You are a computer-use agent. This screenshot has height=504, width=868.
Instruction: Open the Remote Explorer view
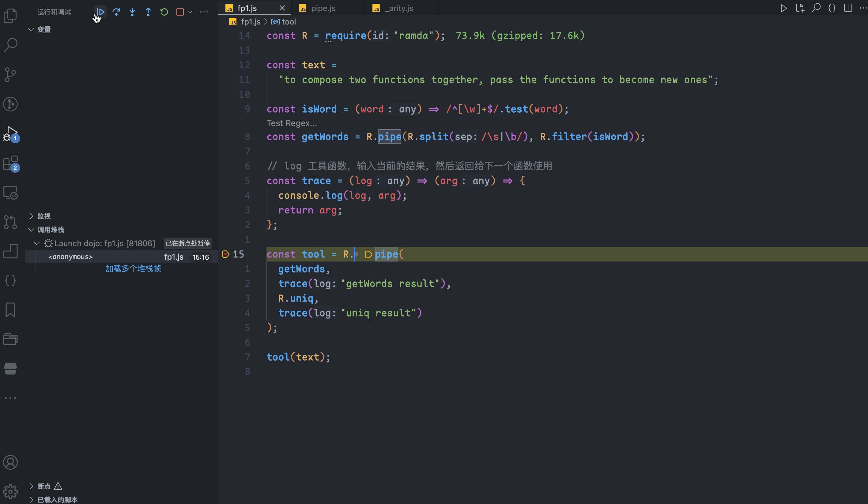(x=10, y=193)
